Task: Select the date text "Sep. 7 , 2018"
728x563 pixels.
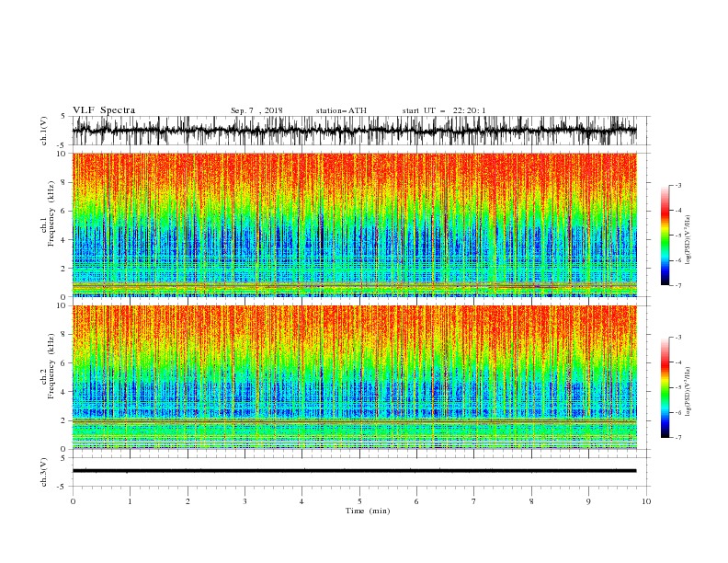Action: click(256, 110)
